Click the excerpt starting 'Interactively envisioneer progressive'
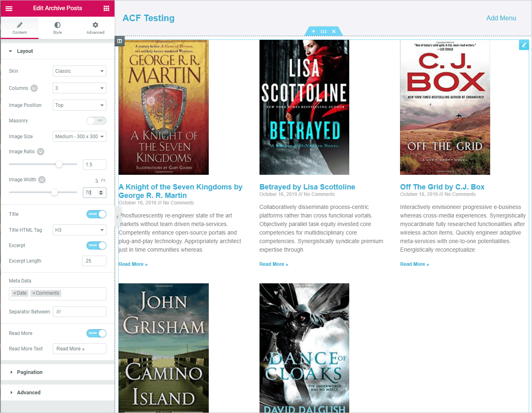This screenshot has width=532, height=413. pyautogui.click(x=463, y=228)
